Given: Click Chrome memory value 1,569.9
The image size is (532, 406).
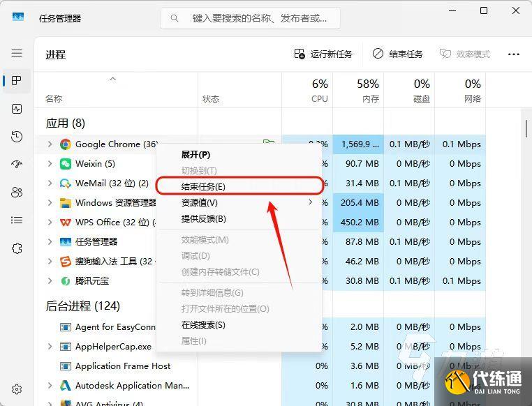Looking at the screenshot, I should pos(358,144).
